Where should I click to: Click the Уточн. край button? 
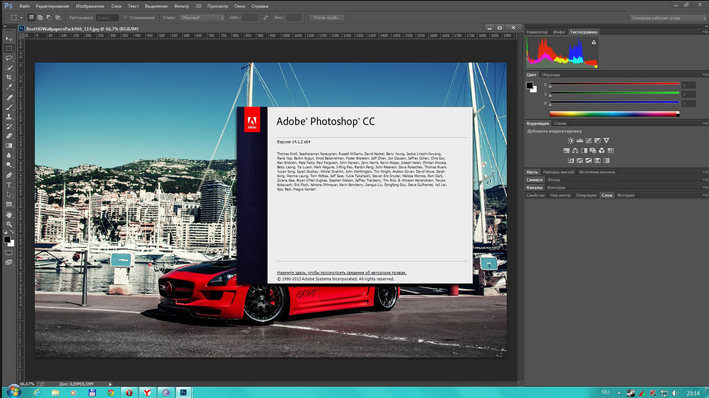(x=326, y=18)
